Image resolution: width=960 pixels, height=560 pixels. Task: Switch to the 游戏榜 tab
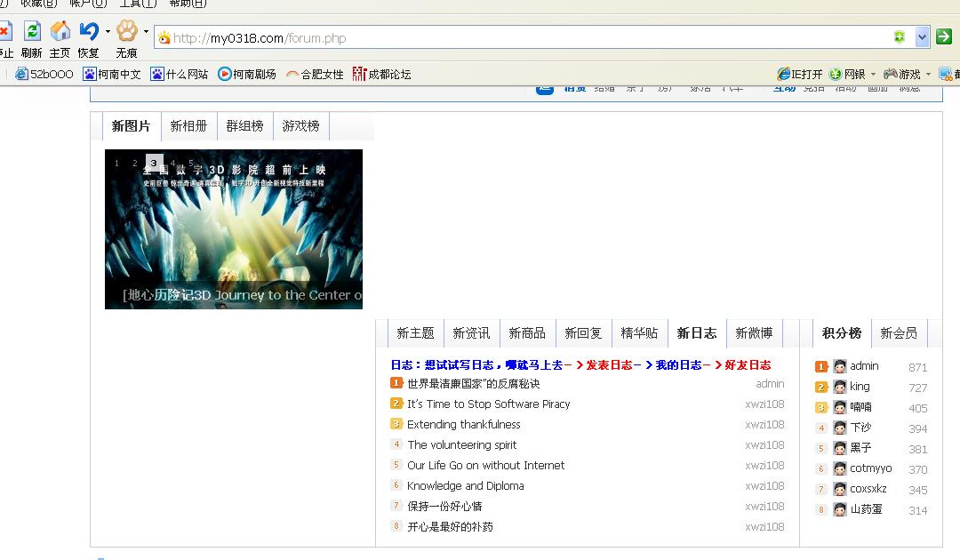coord(301,126)
